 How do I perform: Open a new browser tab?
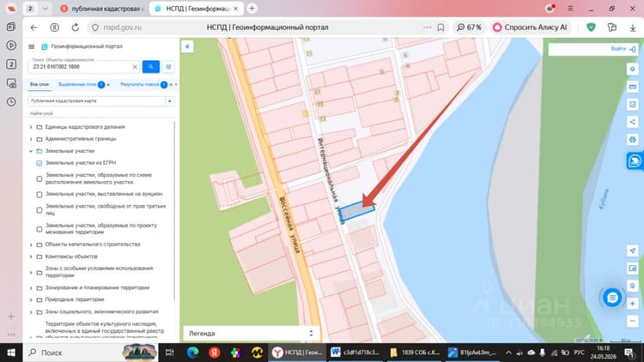click(x=252, y=9)
